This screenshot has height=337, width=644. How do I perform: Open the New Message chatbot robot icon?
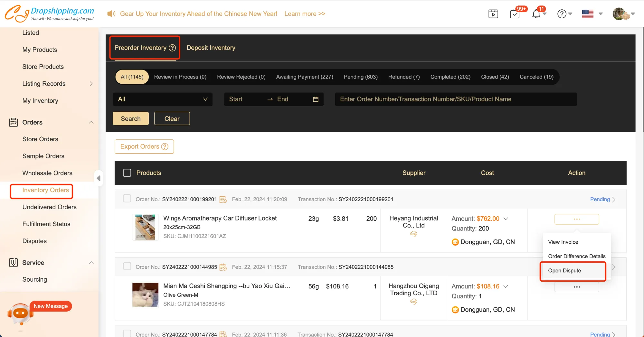(x=20, y=313)
